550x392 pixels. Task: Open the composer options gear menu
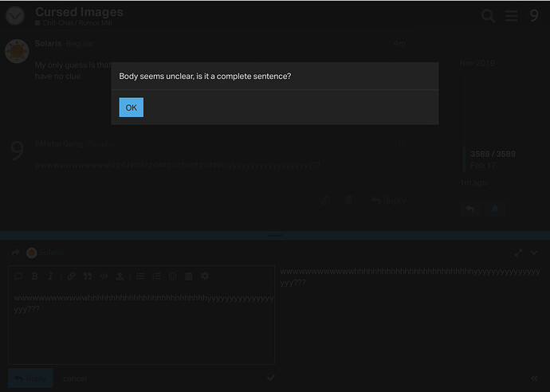pyautogui.click(x=205, y=276)
